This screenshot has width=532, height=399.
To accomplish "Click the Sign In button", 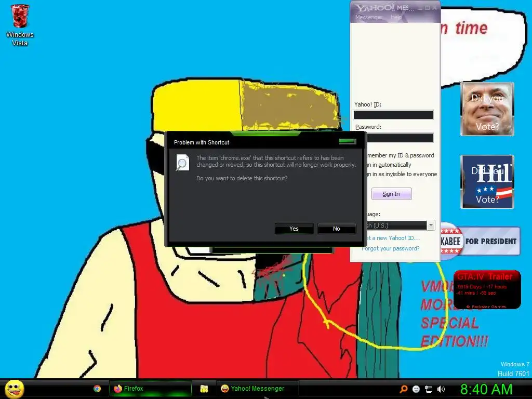I will click(391, 194).
